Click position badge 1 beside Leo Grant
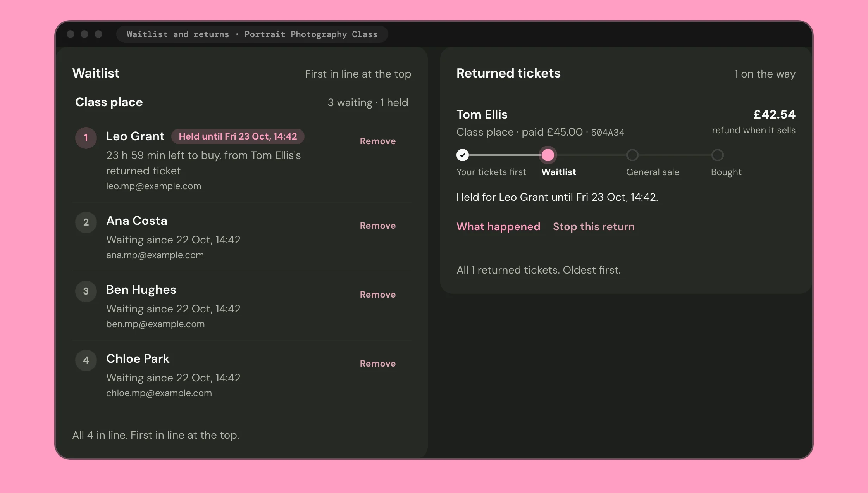The height and width of the screenshot is (493, 868). (86, 138)
